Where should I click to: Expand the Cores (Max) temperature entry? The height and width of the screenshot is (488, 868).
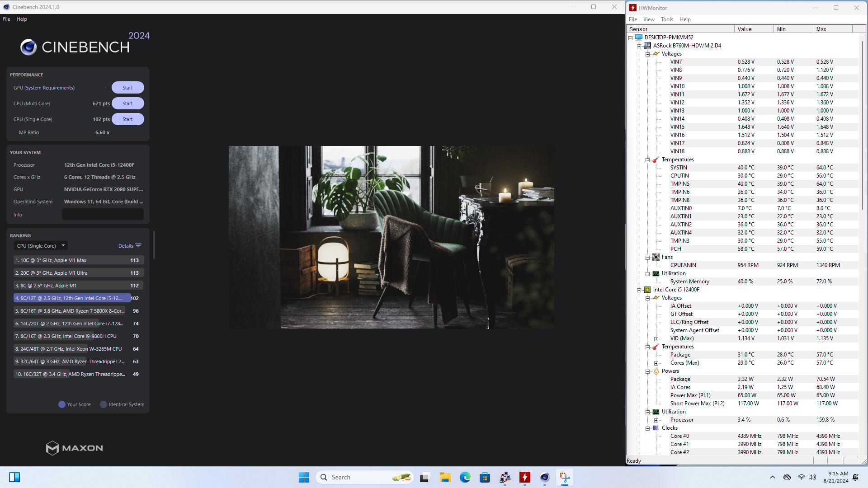(656, 363)
